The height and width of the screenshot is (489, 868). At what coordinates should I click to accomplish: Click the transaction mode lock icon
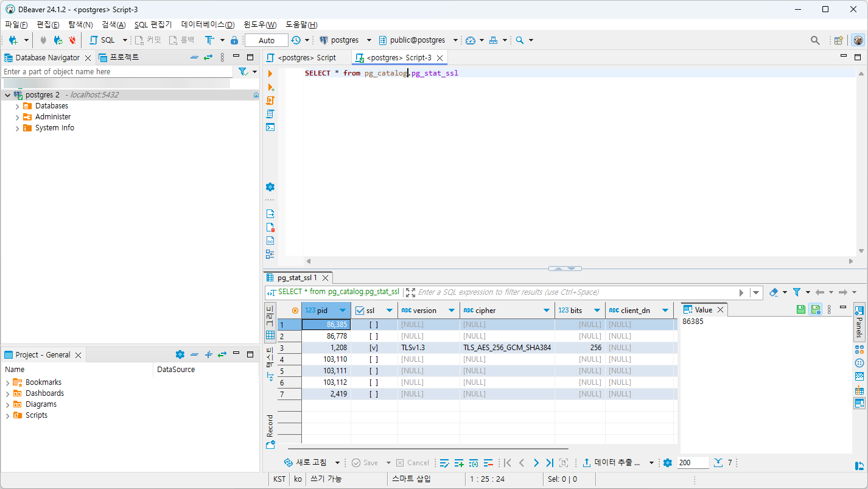(x=234, y=40)
